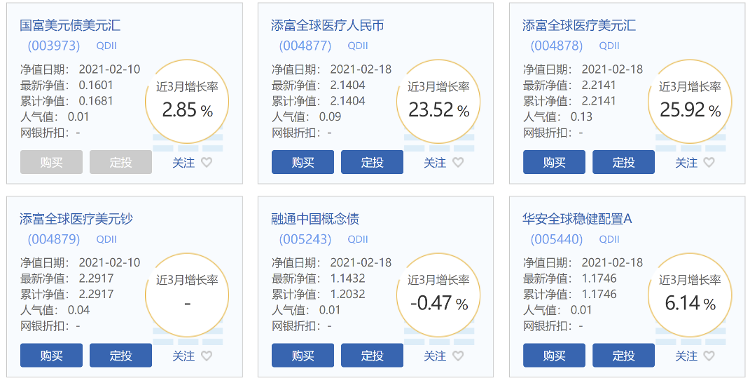The image size is (750, 383).
Task: Click 定投 for 添富全球医疗美元汇
Action: click(624, 162)
